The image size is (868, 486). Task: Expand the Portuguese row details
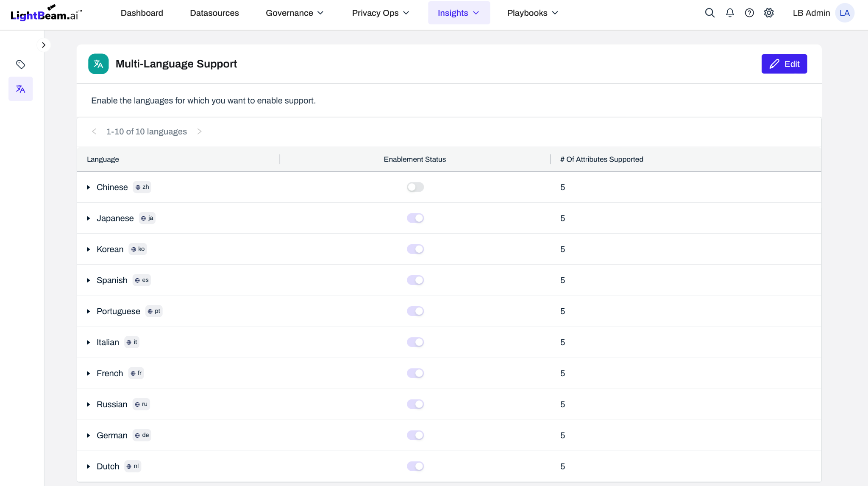point(88,311)
